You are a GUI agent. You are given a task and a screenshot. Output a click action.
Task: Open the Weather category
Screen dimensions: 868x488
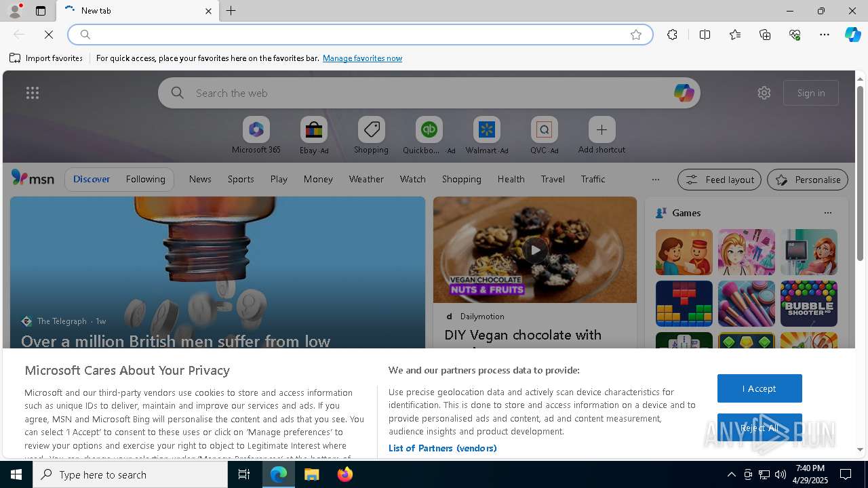(366, 179)
